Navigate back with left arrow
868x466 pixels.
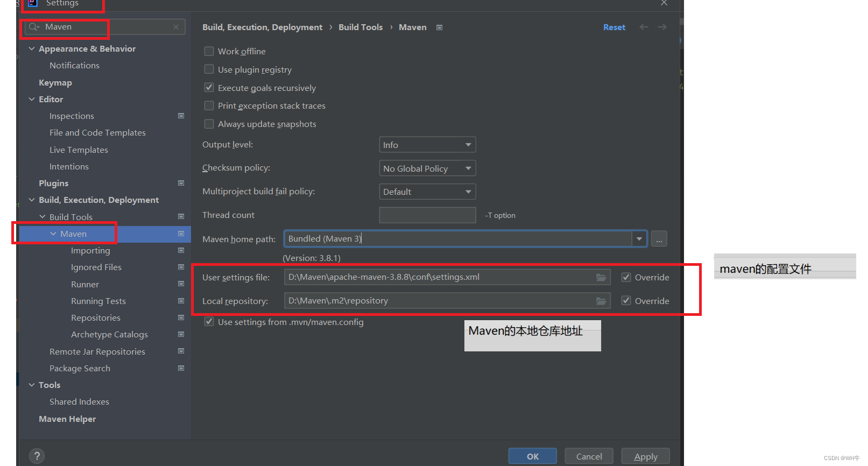(644, 27)
